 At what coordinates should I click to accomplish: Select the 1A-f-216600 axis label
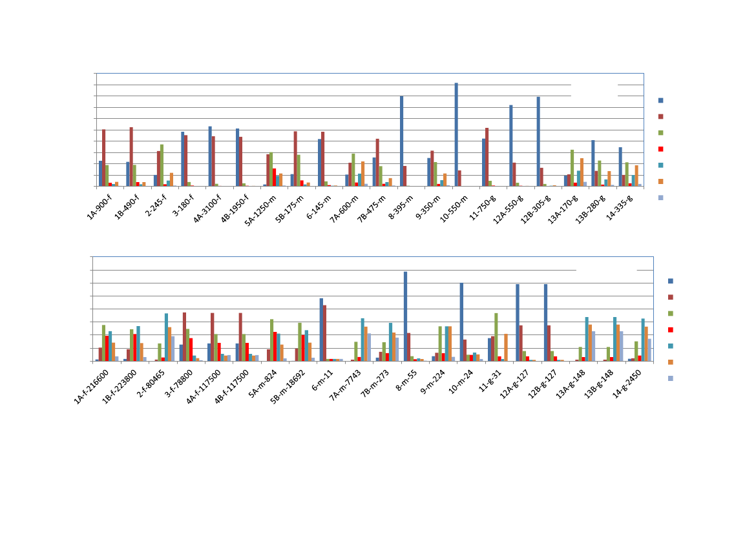(93, 385)
